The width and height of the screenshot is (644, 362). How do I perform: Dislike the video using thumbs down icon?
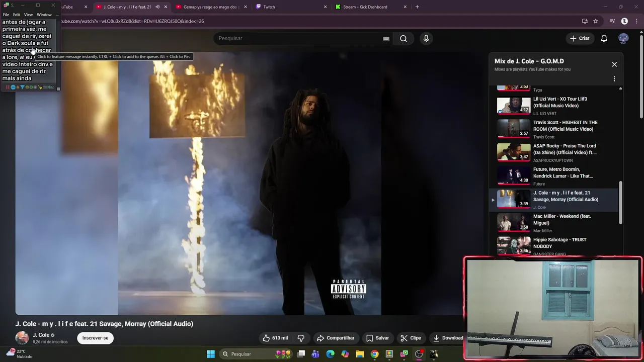coord(301,338)
